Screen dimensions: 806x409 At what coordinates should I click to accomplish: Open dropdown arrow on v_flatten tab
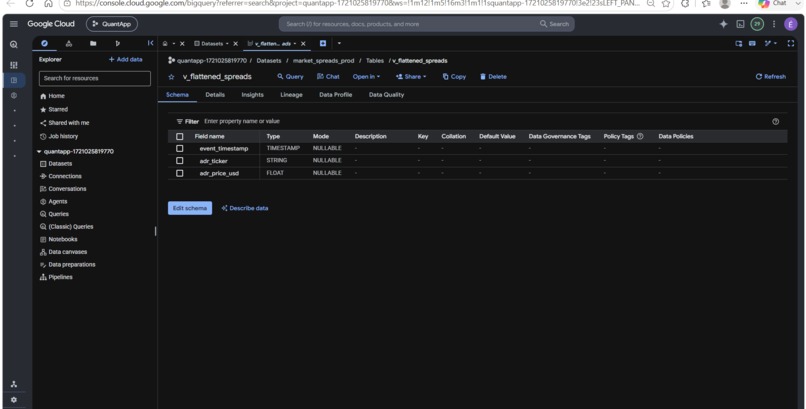[x=295, y=44]
